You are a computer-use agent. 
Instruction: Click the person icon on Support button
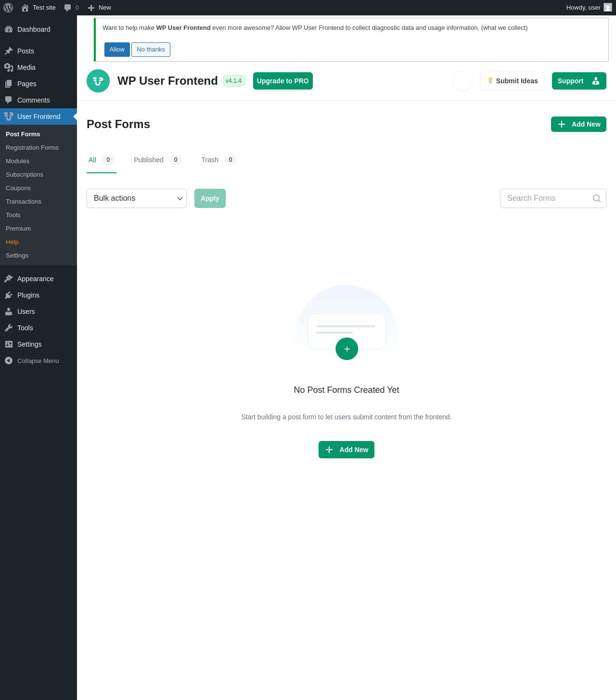click(596, 81)
